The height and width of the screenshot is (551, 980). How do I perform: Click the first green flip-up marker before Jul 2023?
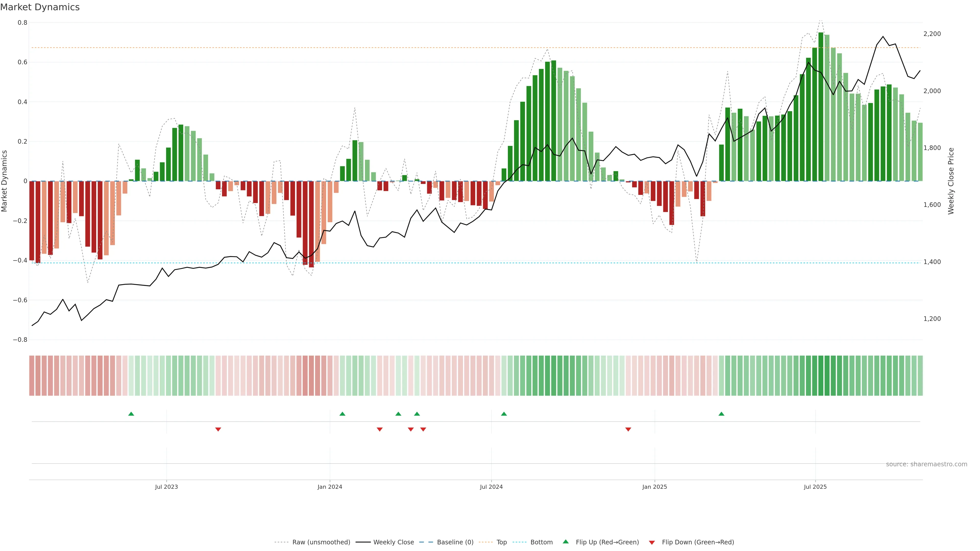click(131, 414)
